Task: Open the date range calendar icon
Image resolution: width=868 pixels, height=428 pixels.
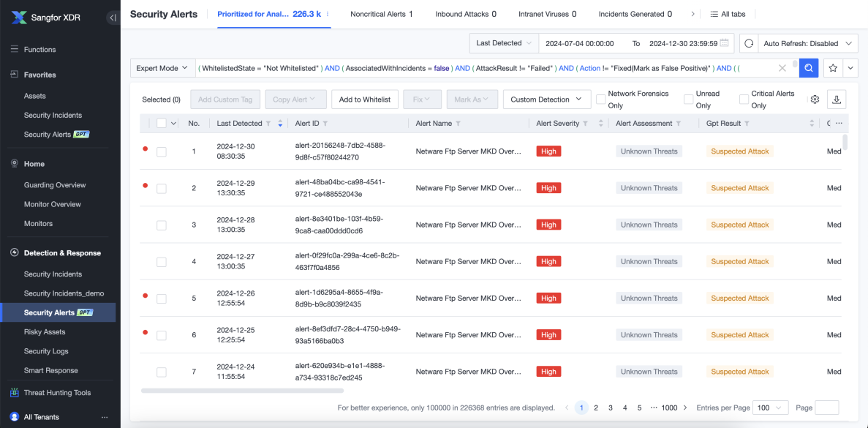Action: 724,42
